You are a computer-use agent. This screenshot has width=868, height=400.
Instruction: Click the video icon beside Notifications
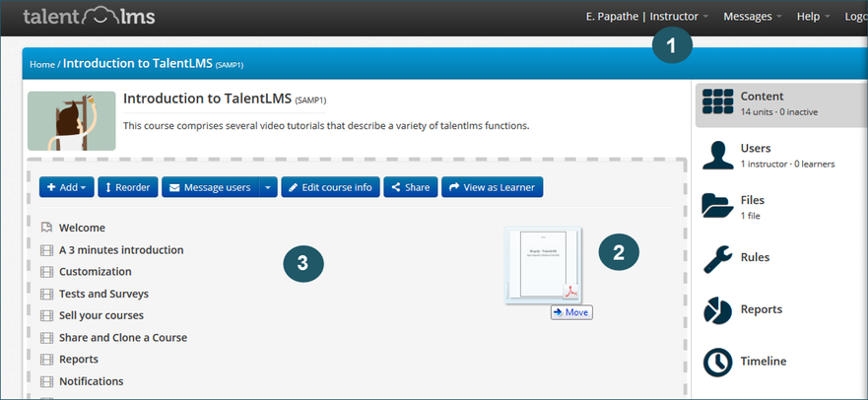click(x=46, y=381)
